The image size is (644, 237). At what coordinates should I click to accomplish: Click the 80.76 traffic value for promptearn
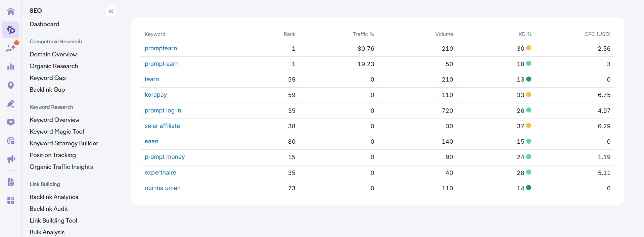coord(366,49)
